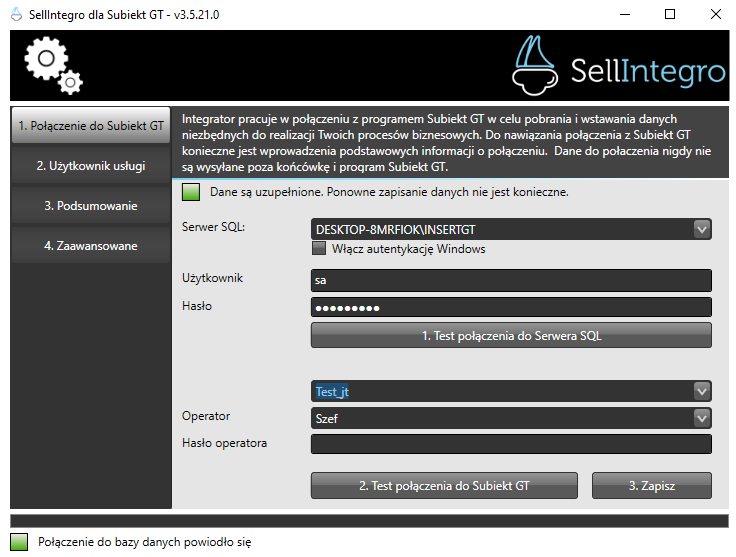Click the 'Hasło operatora' label
736x557 pixels.
pos(224,443)
